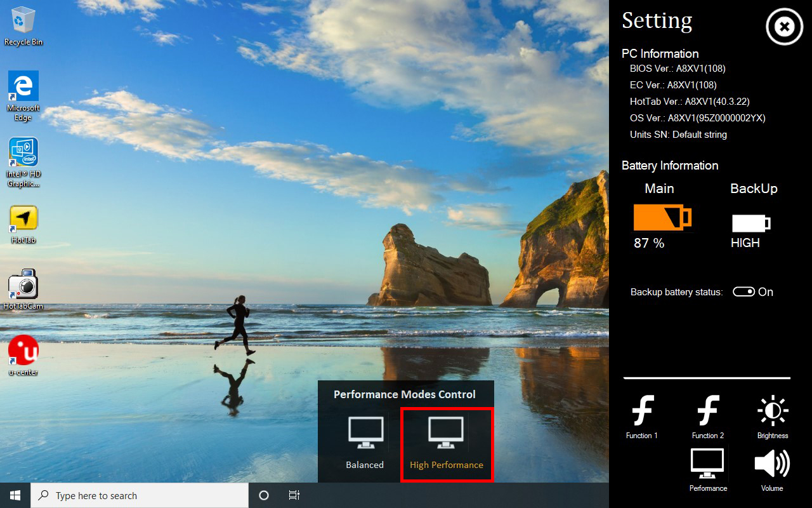The height and width of the screenshot is (508, 812).
Task: Select the 'OS Ver.: A8XV1(95Z0000002YX)' line
Action: pyautogui.click(x=697, y=118)
